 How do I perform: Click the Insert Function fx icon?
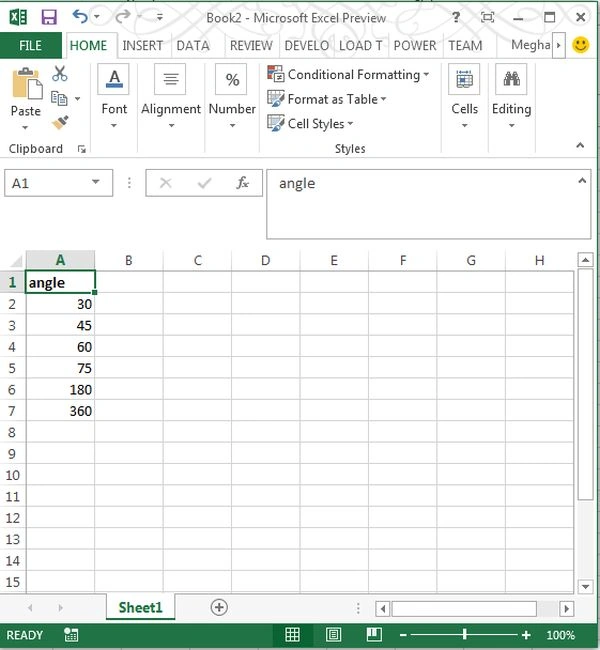(x=243, y=182)
